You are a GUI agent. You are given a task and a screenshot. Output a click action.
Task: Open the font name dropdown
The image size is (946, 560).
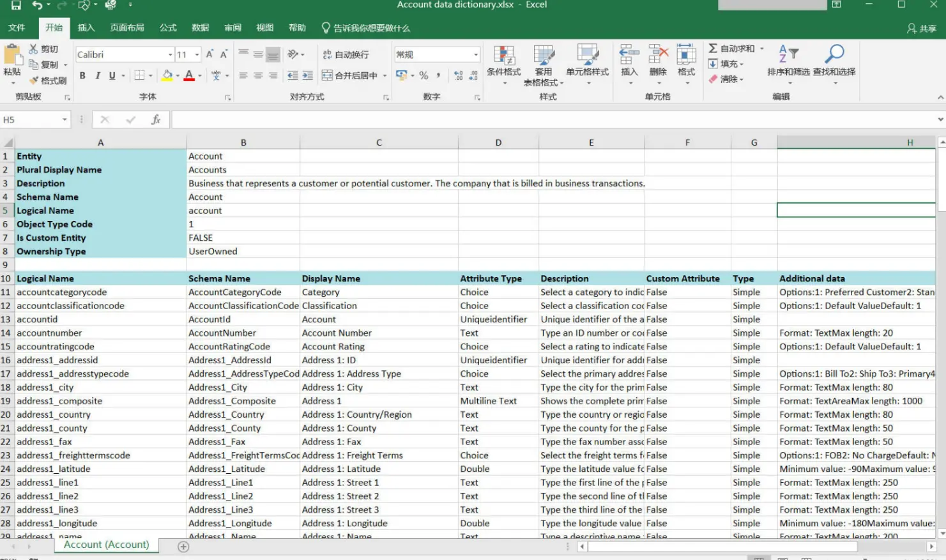(169, 54)
